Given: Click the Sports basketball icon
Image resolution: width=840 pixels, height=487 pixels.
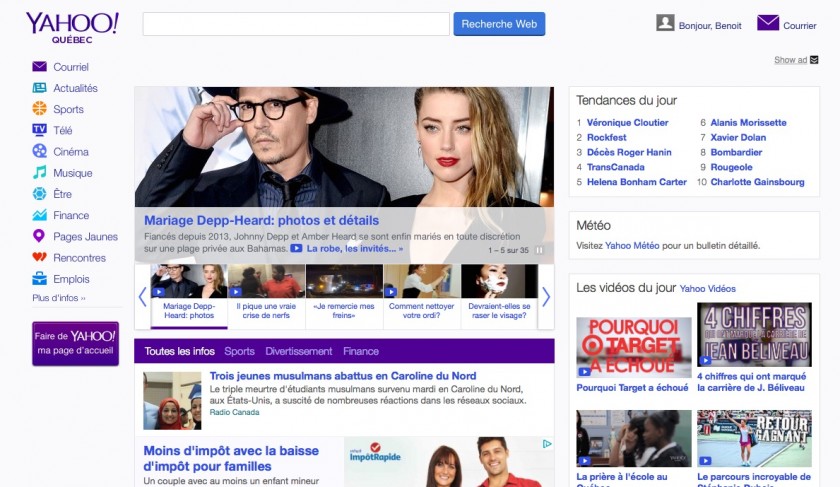Looking at the screenshot, I should point(40,109).
